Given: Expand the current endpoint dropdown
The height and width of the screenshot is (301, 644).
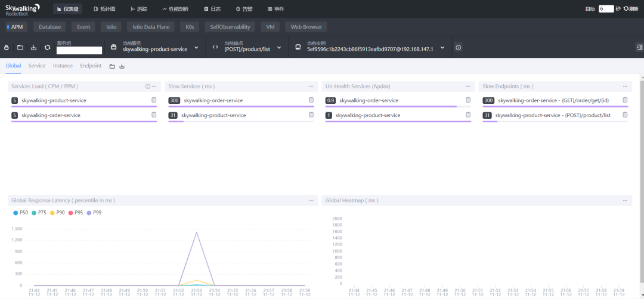Looking at the screenshot, I should (278, 48).
